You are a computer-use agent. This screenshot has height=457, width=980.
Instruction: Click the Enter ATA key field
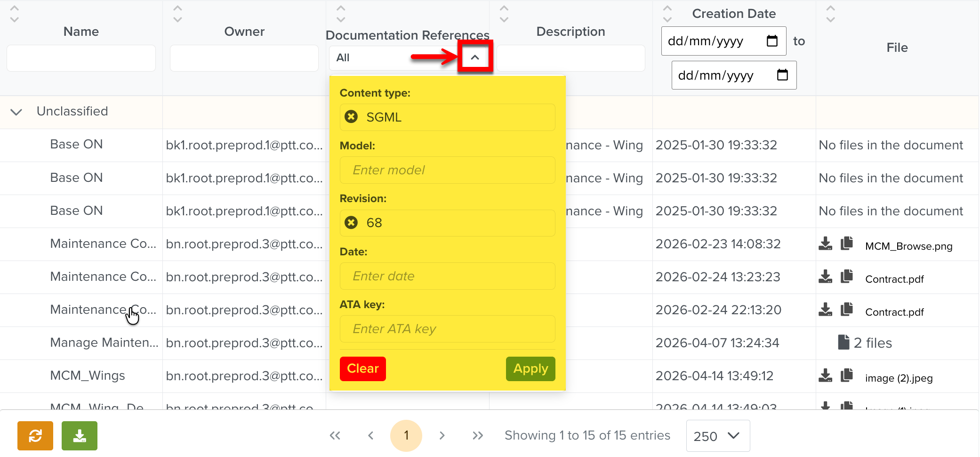[447, 329]
